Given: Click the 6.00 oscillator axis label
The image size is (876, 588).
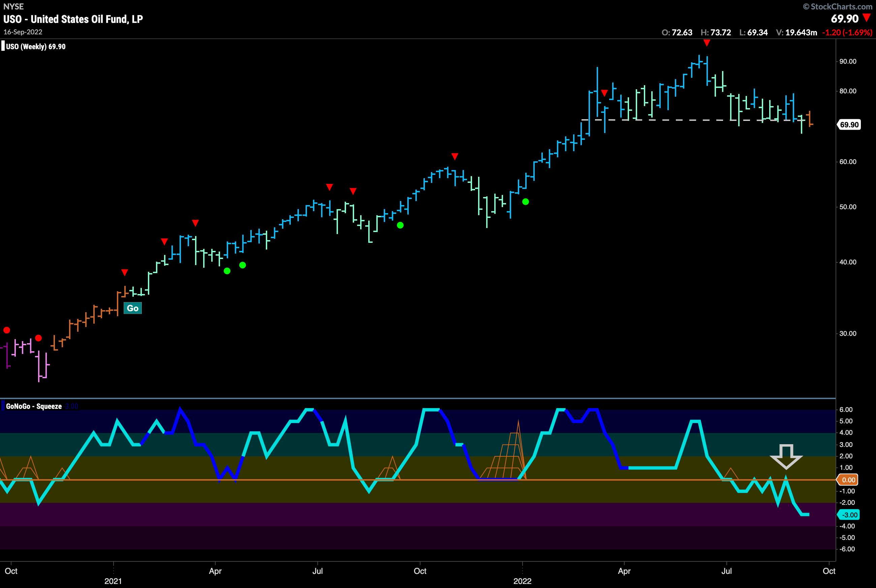Looking at the screenshot, I should click(846, 410).
